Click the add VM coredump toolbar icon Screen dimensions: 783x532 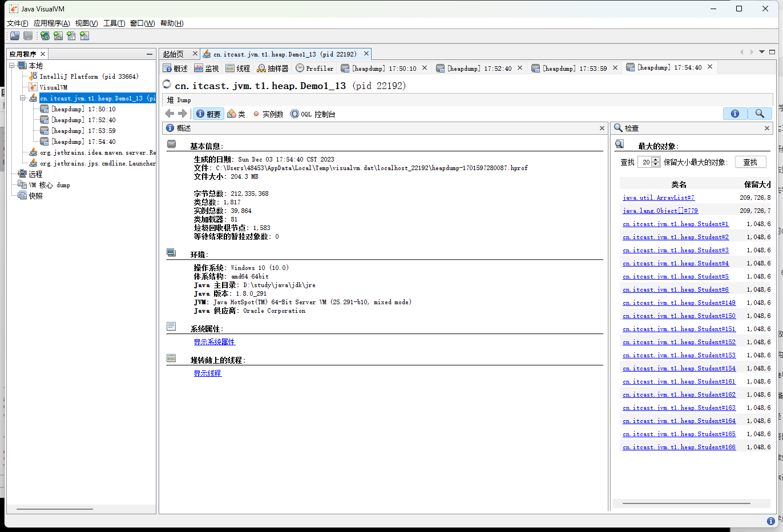pos(71,36)
